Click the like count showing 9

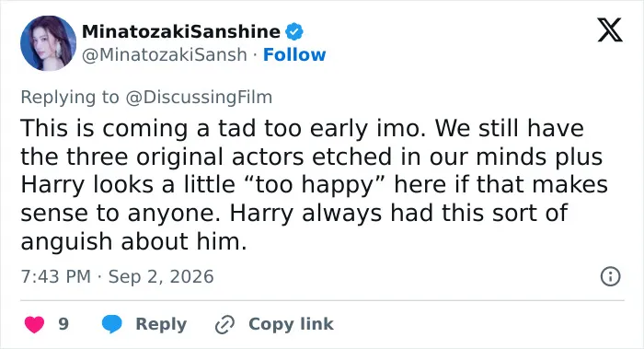pyautogui.click(x=63, y=324)
